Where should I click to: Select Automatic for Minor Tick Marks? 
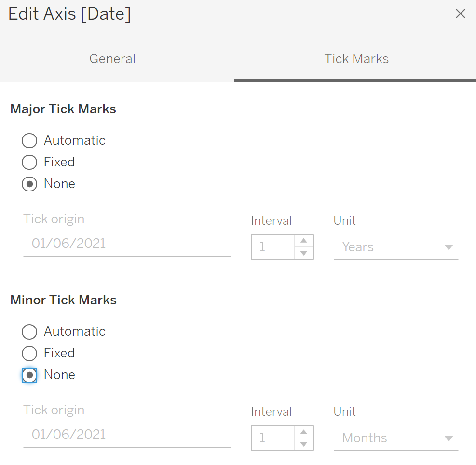coord(29,332)
